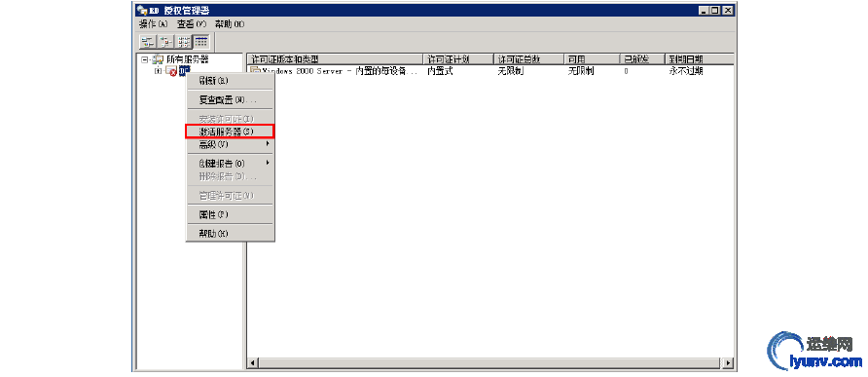Image resolution: width=868 pixels, height=377 pixels.
Task: Switch to large icons view in toolbar
Action: point(148,42)
